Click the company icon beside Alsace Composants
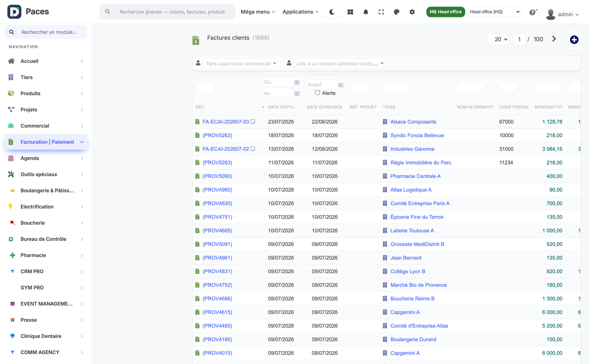The height and width of the screenshot is (364, 589). [385, 122]
